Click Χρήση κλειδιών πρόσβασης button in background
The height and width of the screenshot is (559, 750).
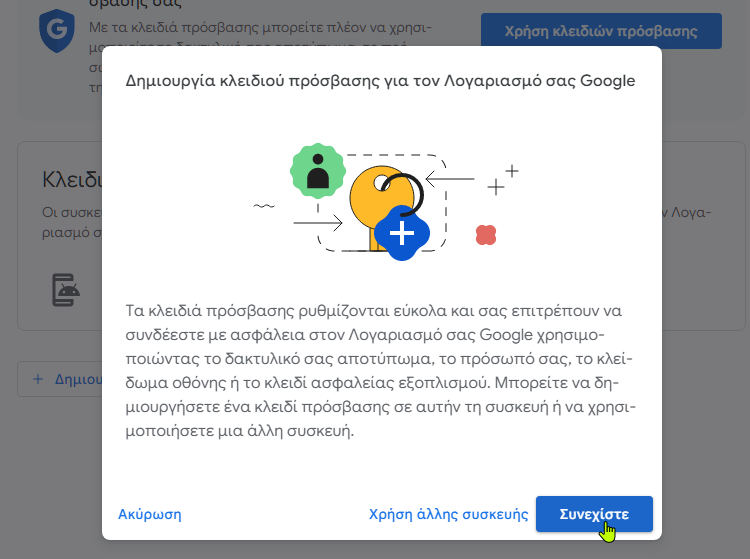[601, 31]
